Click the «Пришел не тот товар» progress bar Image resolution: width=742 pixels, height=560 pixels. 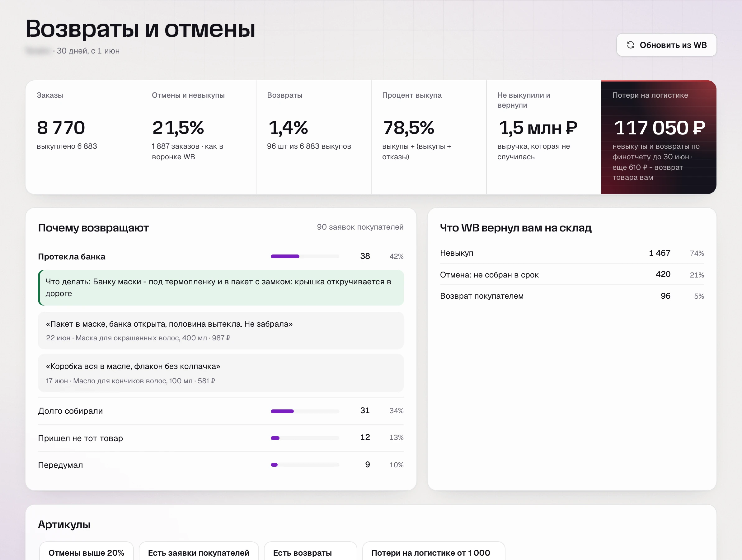click(x=305, y=438)
